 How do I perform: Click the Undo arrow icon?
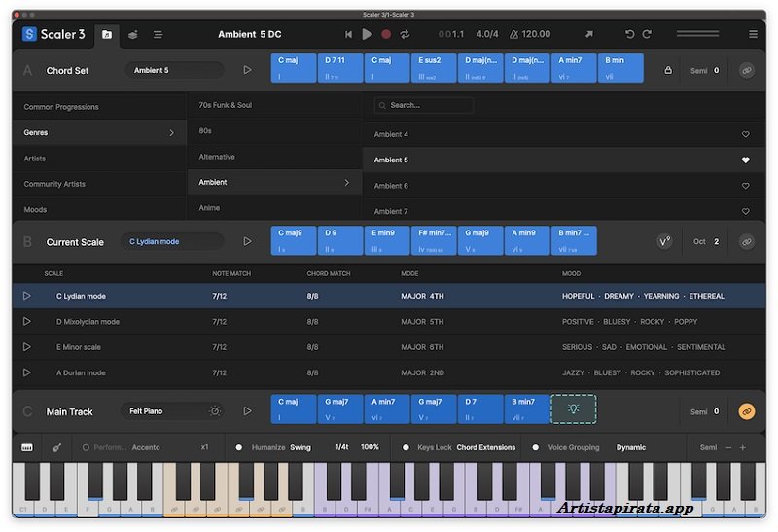[629, 34]
